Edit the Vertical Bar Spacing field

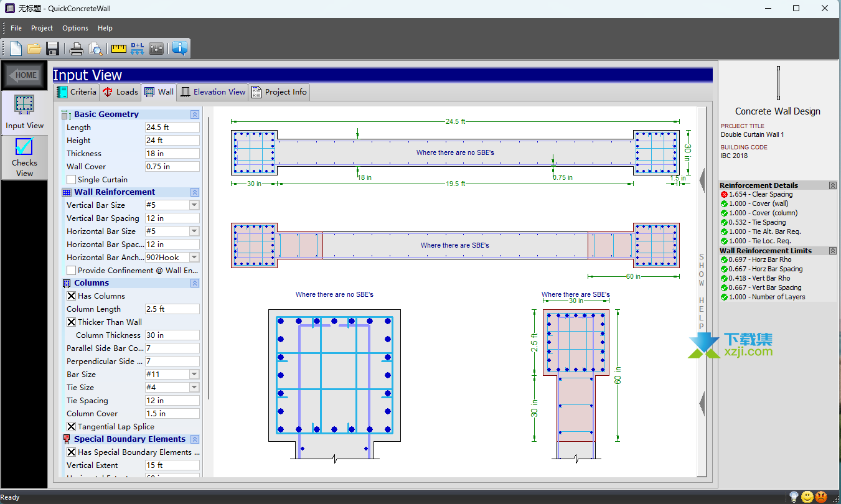172,218
